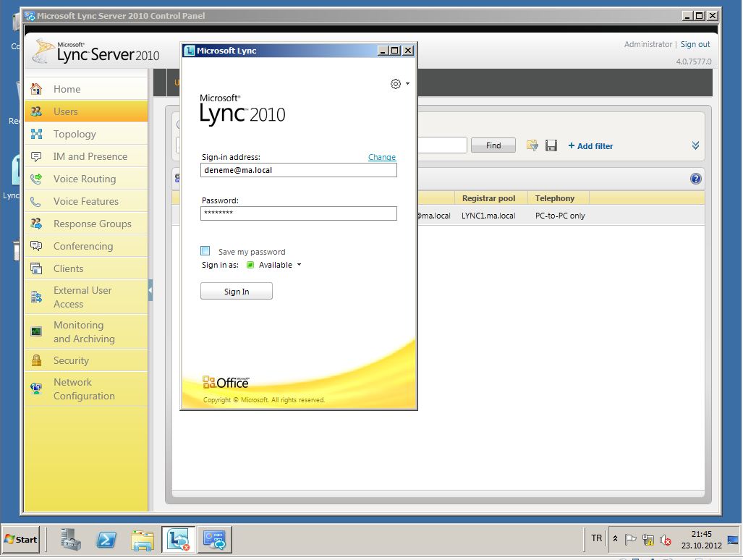Open Server Manager from taskbar
The image size is (743, 560).
click(71, 540)
